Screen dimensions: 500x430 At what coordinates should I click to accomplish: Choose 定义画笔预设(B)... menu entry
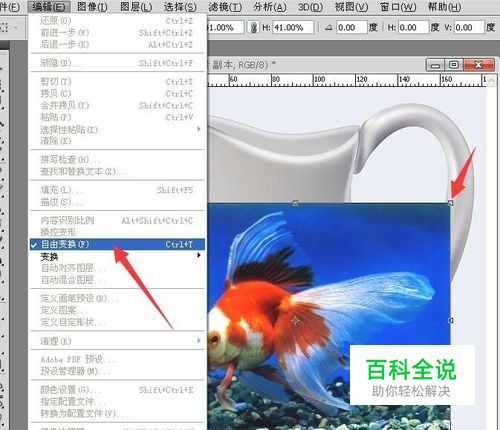tap(117, 298)
